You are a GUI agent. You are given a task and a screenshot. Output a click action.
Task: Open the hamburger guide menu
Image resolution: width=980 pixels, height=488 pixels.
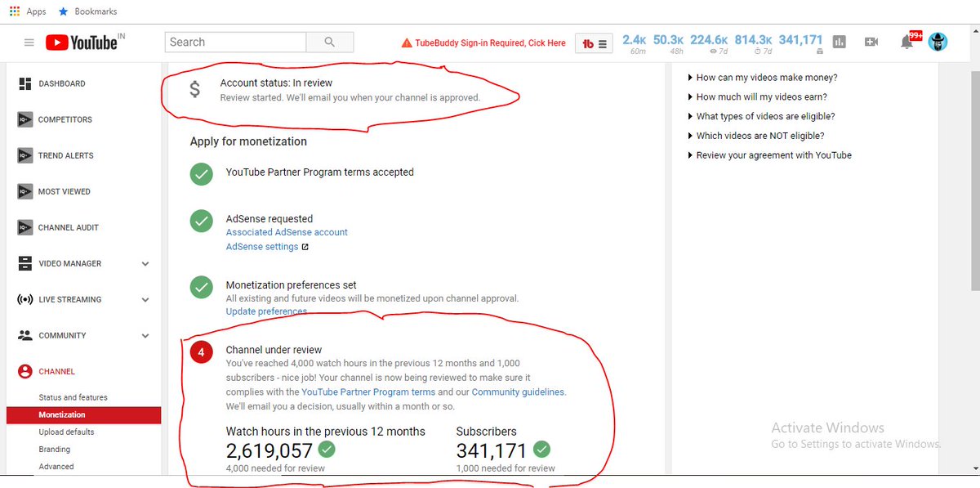(x=29, y=43)
